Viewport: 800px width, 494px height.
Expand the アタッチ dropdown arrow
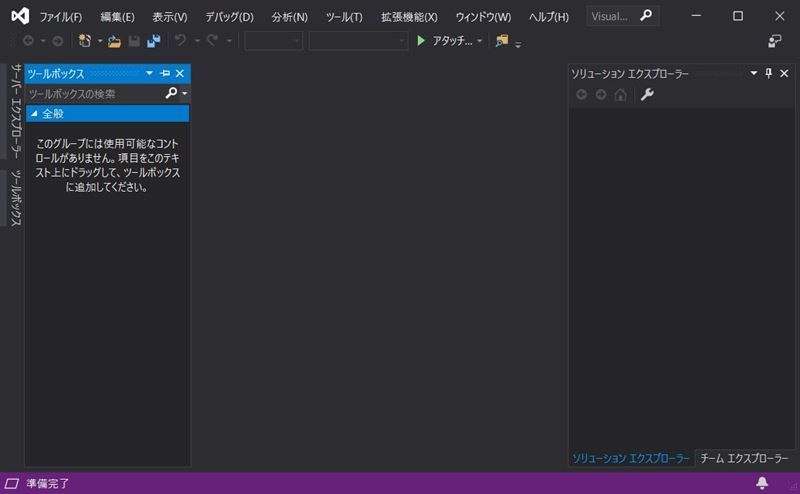[x=480, y=41]
